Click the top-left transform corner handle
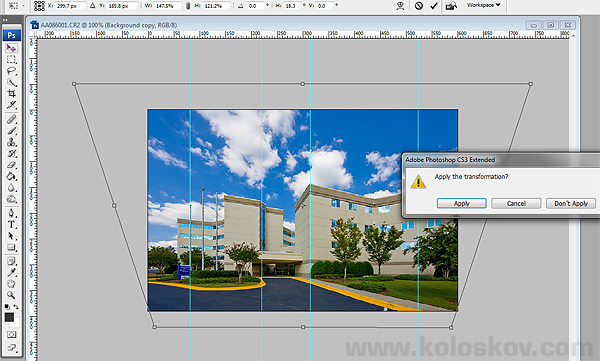The width and height of the screenshot is (600, 361). [74, 83]
